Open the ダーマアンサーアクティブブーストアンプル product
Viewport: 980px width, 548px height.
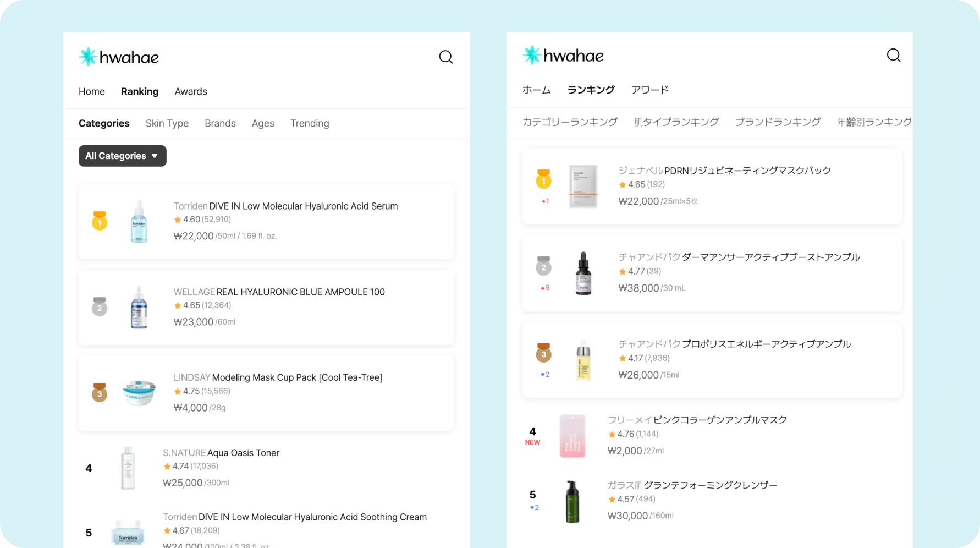point(712,273)
